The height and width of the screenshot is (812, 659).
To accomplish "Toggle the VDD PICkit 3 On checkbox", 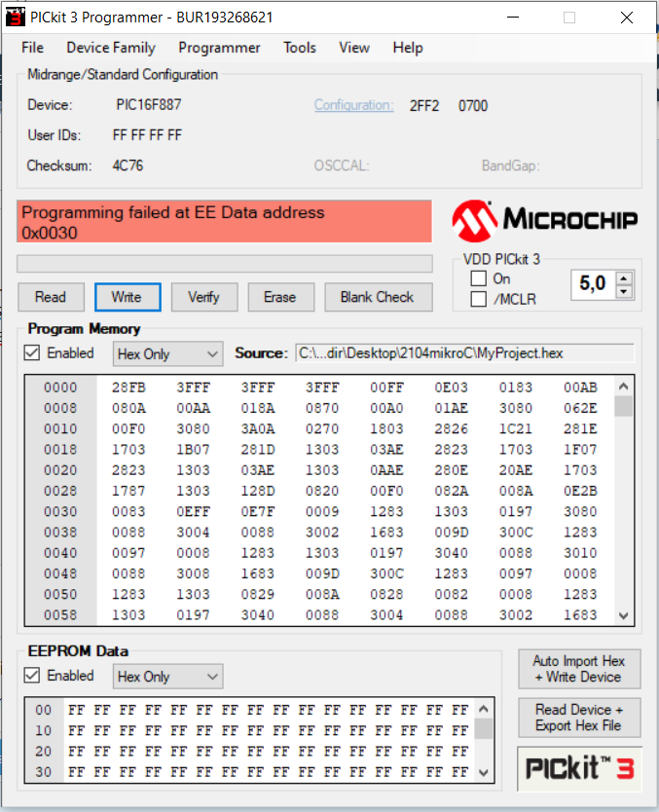I will pos(479,278).
